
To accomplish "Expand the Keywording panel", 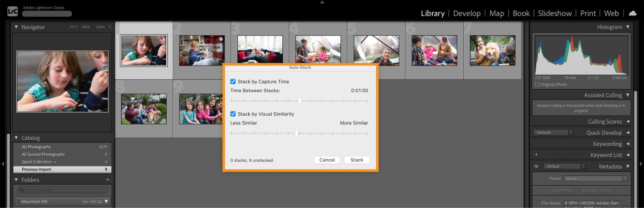I will tap(628, 144).
